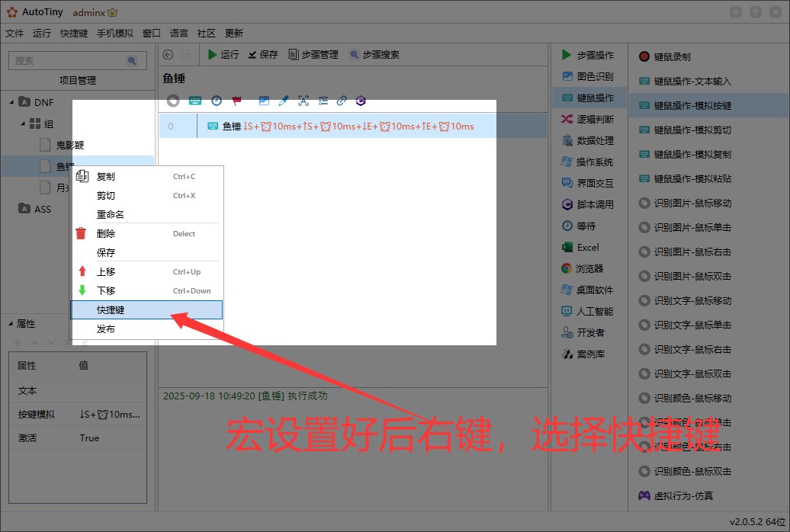Click the eyedropper color picker icon

point(284,101)
